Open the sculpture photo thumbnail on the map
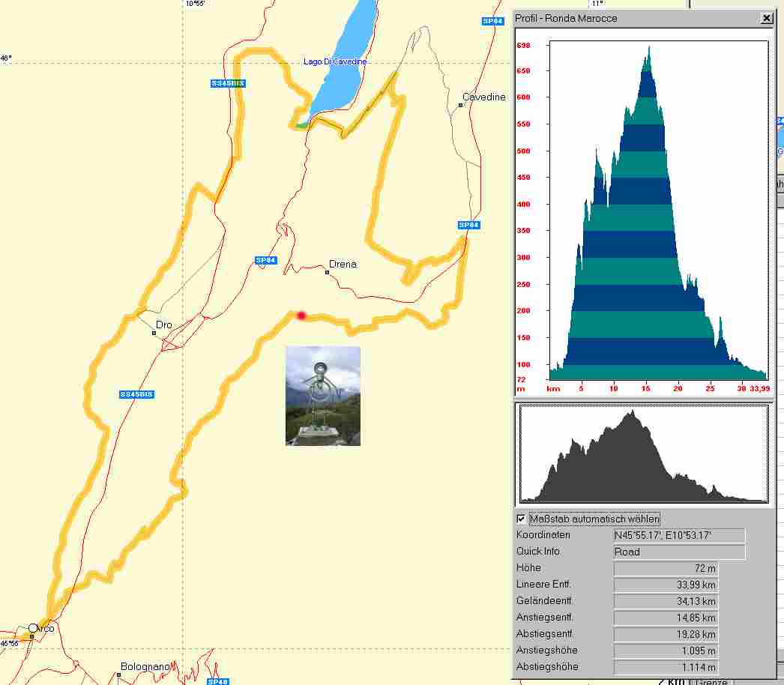Screen dimensions: 784x685 tap(323, 396)
